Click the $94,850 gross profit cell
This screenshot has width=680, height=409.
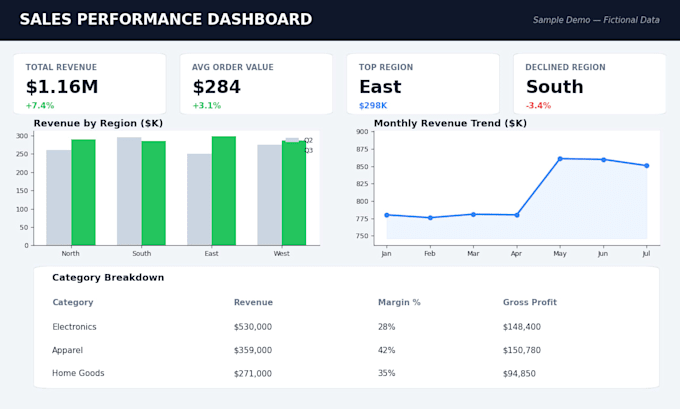click(519, 373)
